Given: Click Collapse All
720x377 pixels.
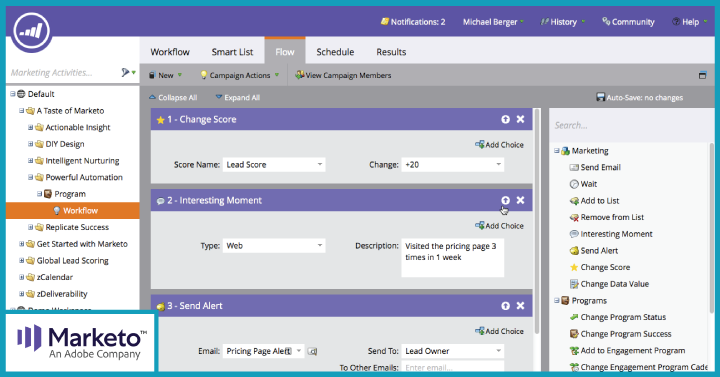Looking at the screenshot, I should coord(173,97).
